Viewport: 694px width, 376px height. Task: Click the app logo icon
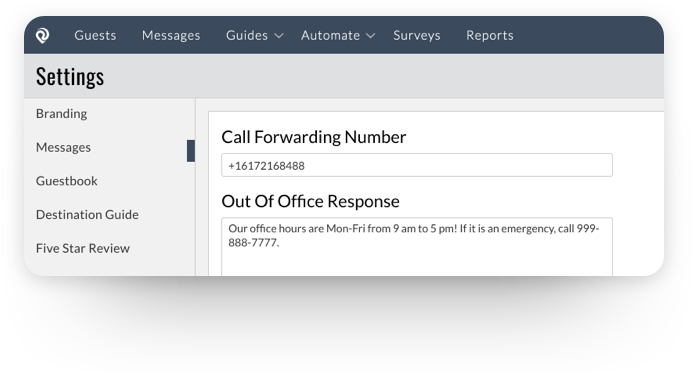click(42, 35)
